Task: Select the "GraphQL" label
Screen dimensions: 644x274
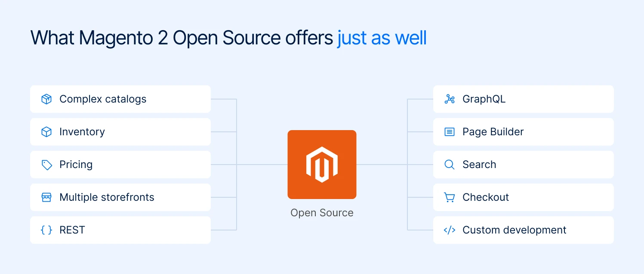Action: 484,99
